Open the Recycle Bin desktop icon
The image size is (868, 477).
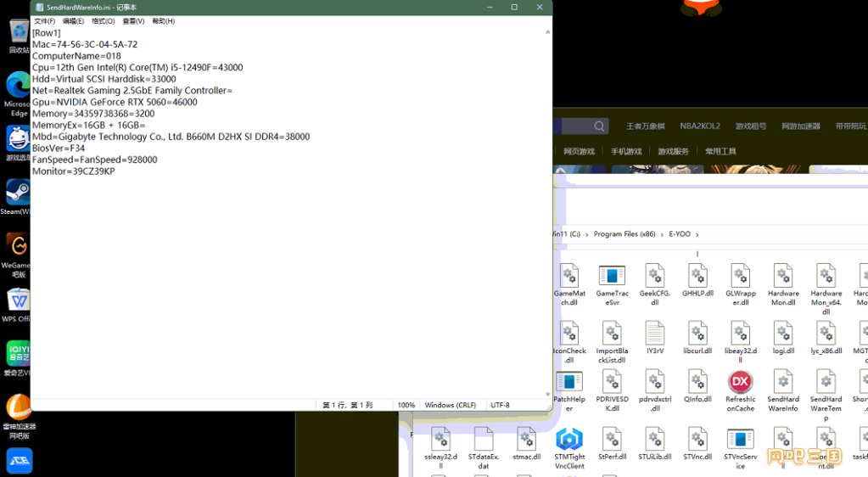[x=19, y=36]
